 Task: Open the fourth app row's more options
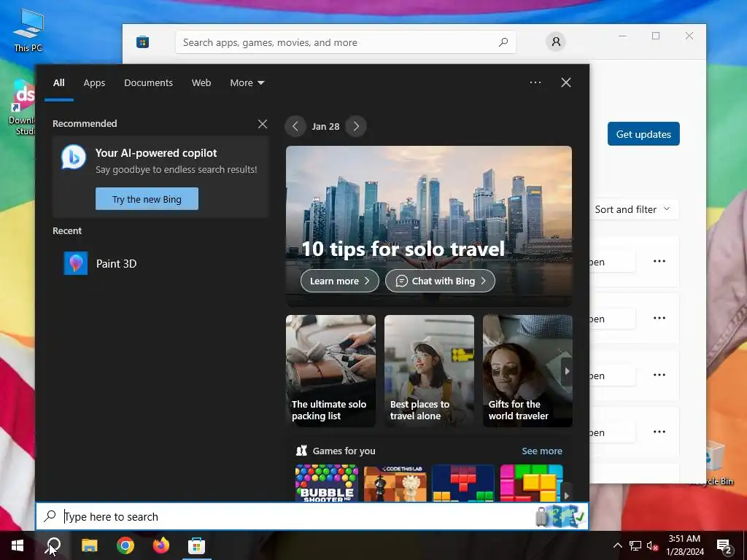click(x=659, y=432)
